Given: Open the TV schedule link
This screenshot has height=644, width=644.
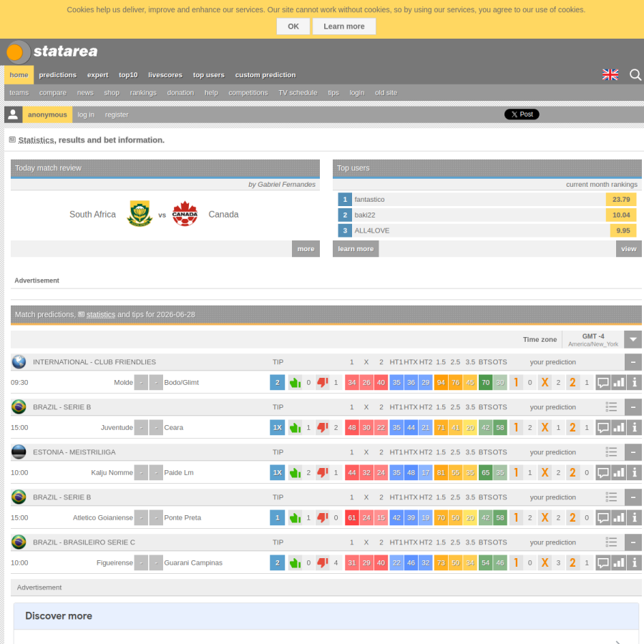Looking at the screenshot, I should (x=298, y=93).
